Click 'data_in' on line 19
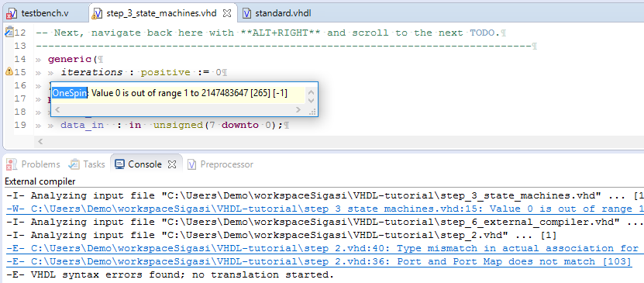644x283 pixels. pos(82,125)
